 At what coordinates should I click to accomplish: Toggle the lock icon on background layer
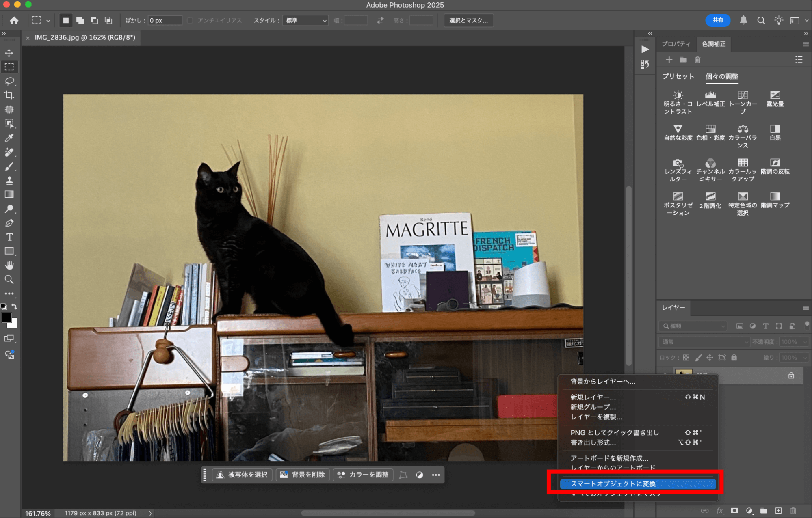click(x=791, y=376)
